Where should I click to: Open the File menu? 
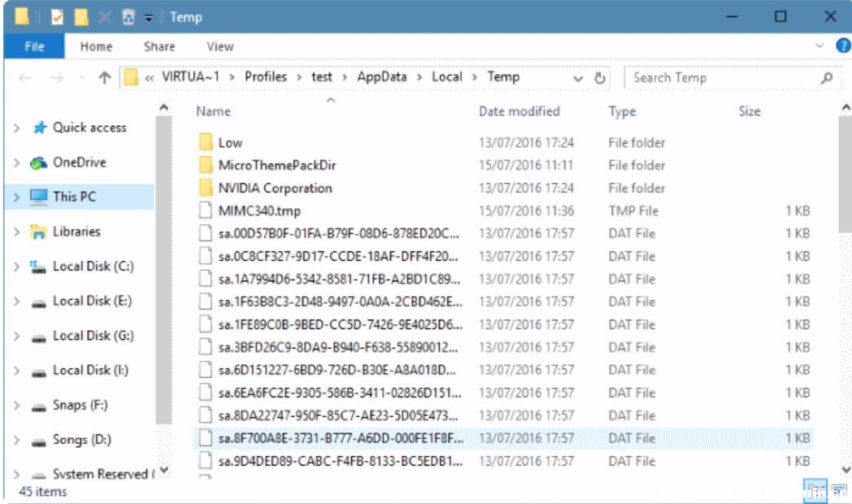pos(34,46)
